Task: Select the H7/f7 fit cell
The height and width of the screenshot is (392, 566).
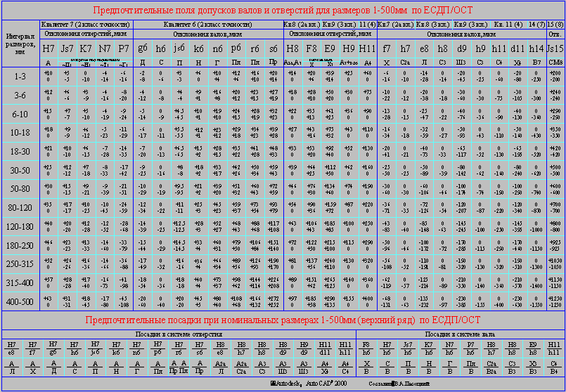Action: tap(33, 348)
